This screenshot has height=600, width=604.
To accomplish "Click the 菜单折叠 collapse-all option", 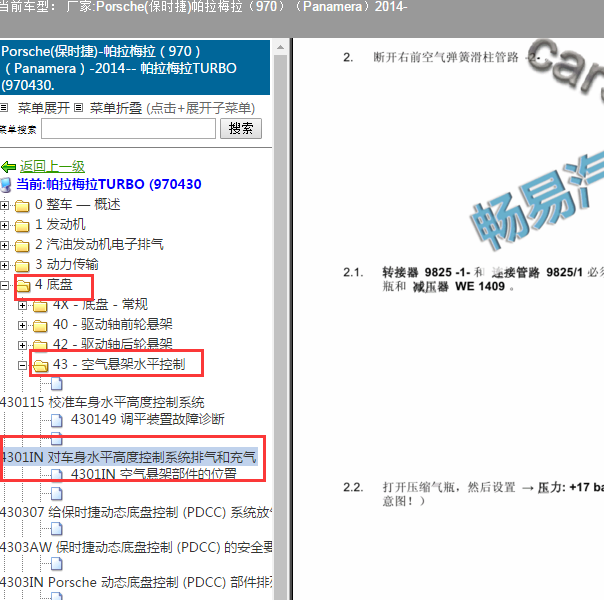I will tap(116, 108).
